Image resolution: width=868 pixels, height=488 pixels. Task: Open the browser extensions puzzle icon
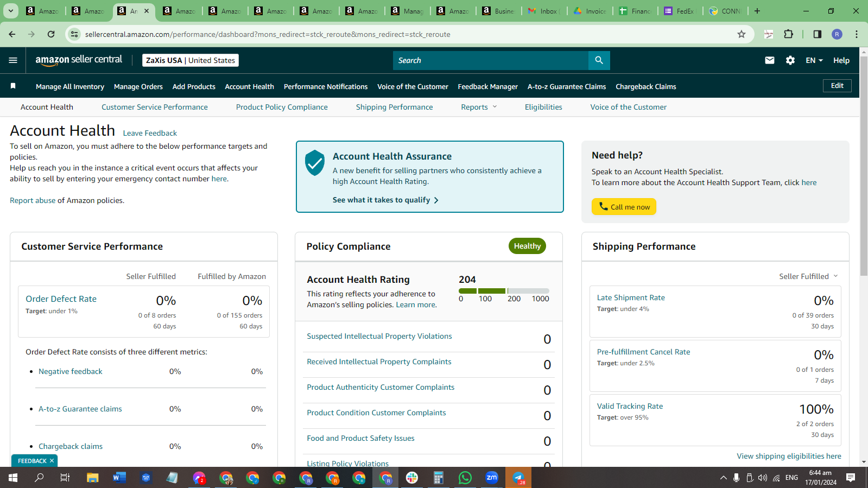(x=789, y=34)
